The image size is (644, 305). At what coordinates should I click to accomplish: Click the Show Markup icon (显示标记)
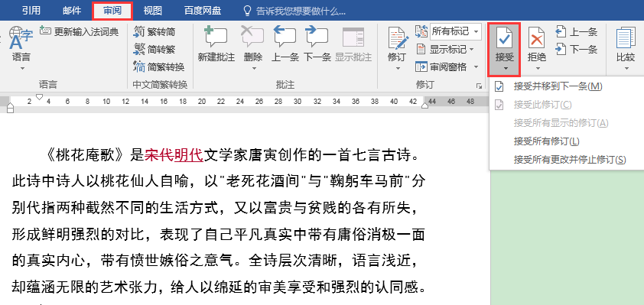[x=421, y=50]
